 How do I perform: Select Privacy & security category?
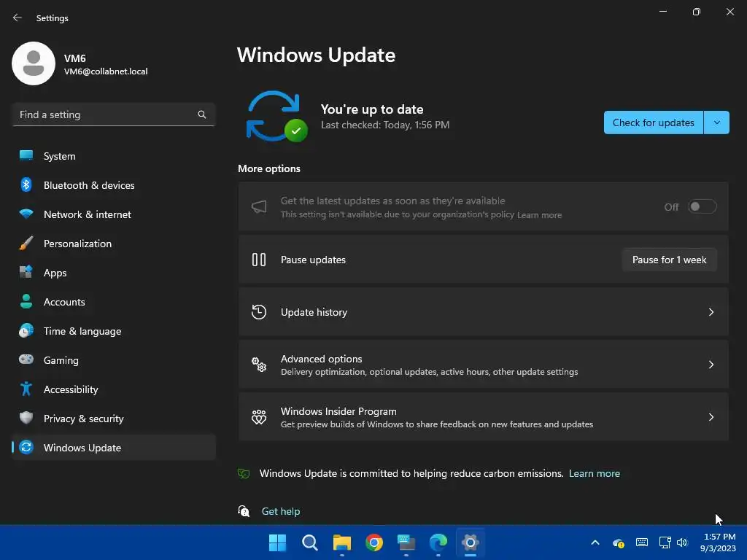(x=114, y=418)
